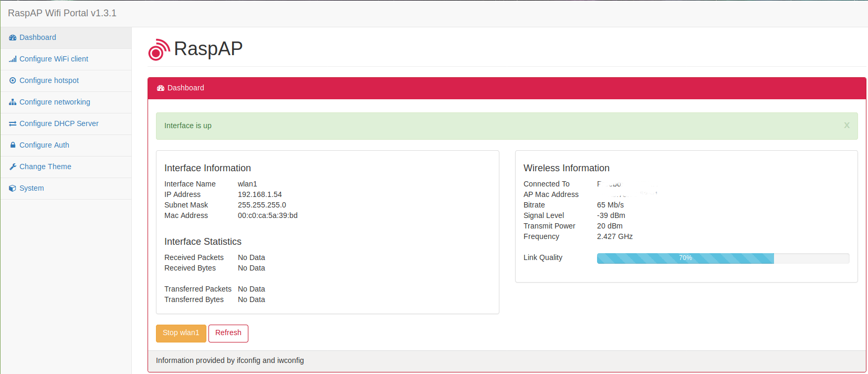
Task: Click the RaspAP red signal logo
Action: (159, 50)
